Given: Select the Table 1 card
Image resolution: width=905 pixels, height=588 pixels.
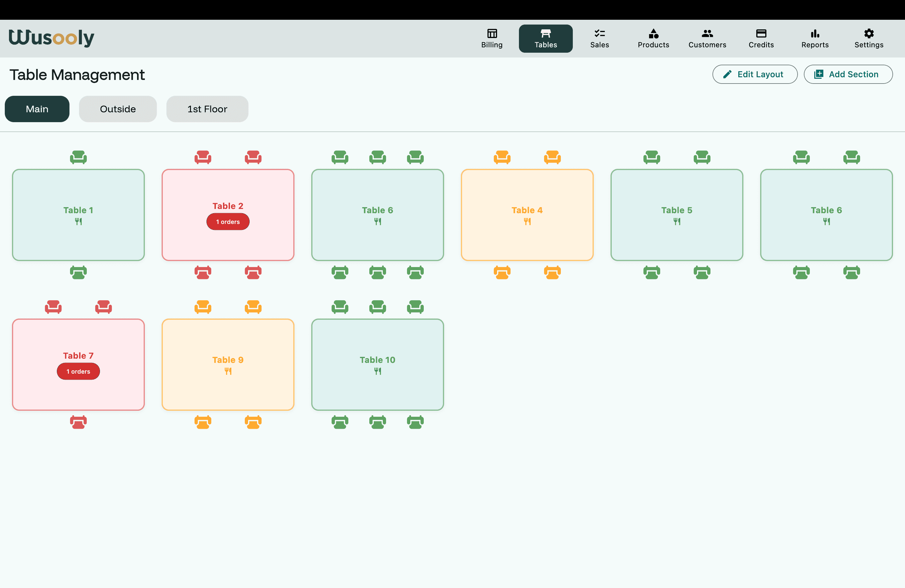Looking at the screenshot, I should click(x=78, y=215).
